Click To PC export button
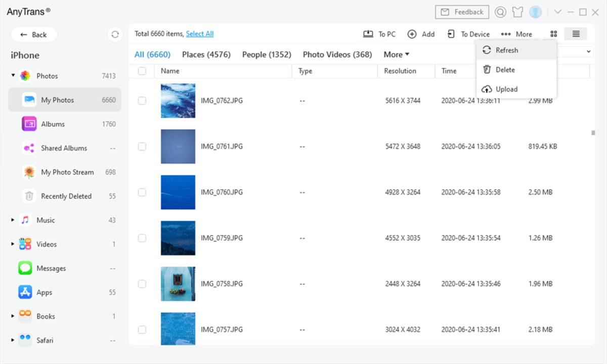 pos(379,34)
